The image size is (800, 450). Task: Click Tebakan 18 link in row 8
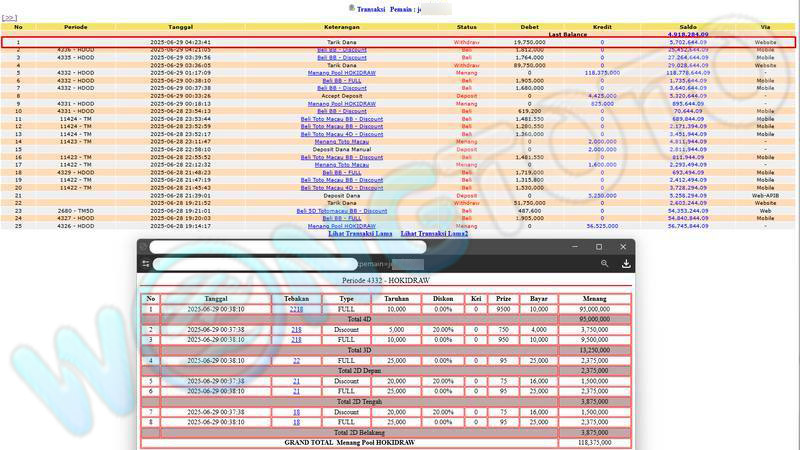pyautogui.click(x=296, y=421)
